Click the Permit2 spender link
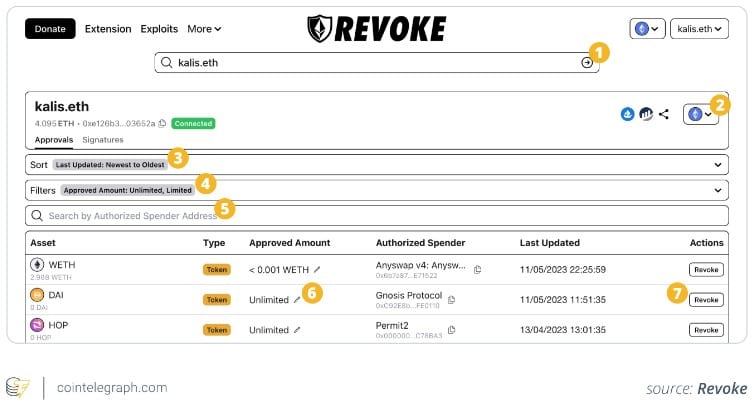Viewport: 755px width, 404px height. tap(392, 326)
